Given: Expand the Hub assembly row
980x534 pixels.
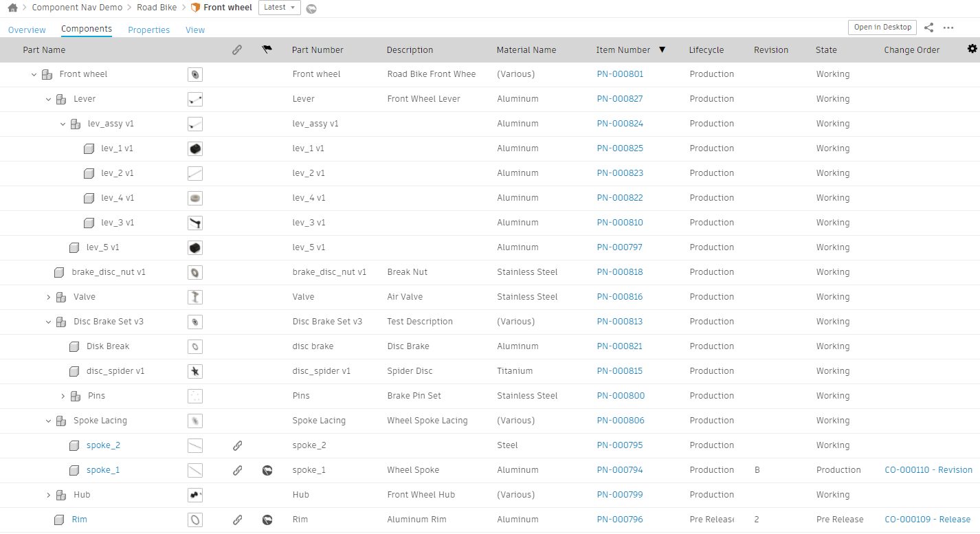Looking at the screenshot, I should tap(49, 495).
